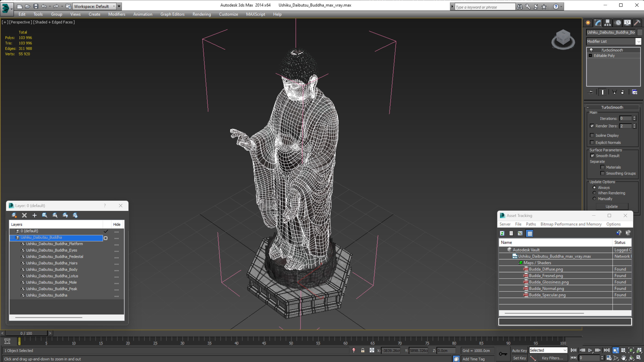This screenshot has width=644, height=362.
Task: Click the Delete layer X icon
Action: pos(24,215)
